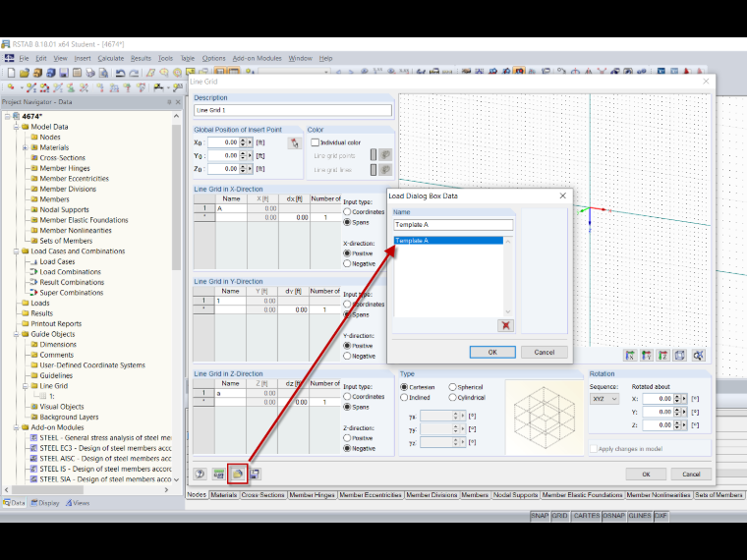Viewport: 747px width, 560px height.
Task: Click the Help icon in Line Grid dialog
Action: (201, 474)
